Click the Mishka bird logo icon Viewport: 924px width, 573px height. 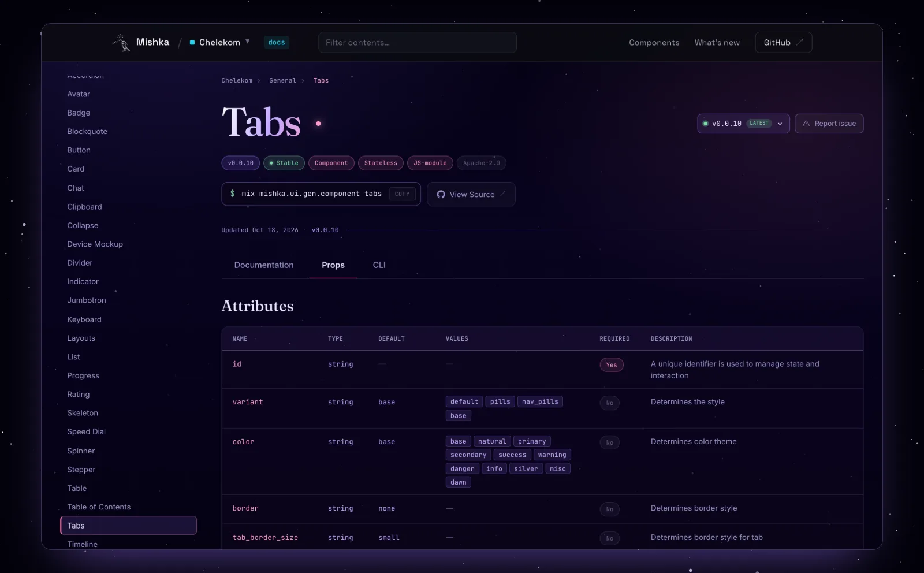coord(121,43)
